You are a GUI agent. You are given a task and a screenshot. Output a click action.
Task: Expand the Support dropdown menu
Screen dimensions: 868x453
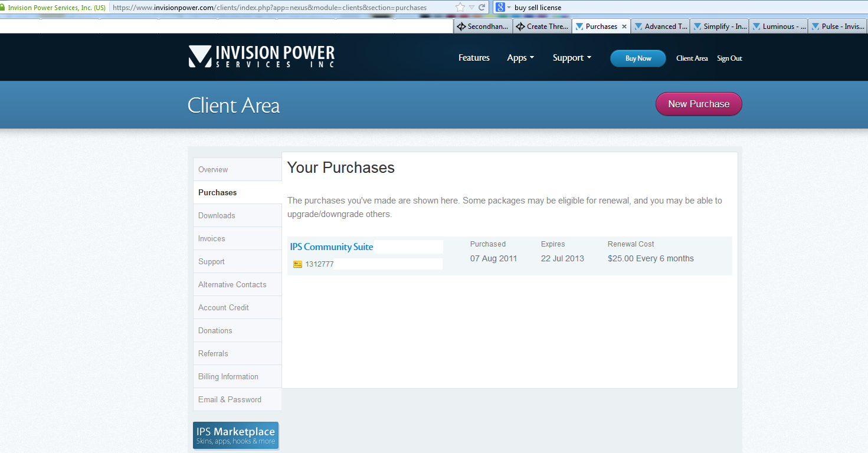572,58
